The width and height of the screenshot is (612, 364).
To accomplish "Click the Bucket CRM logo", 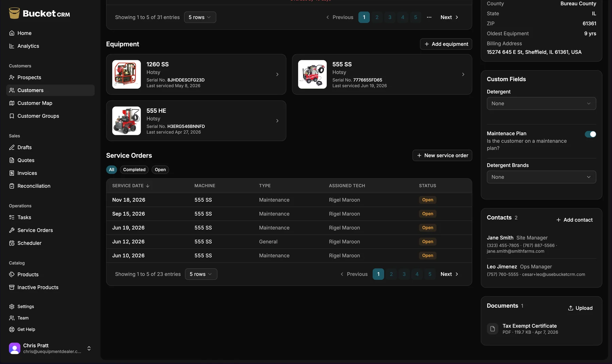I will [x=39, y=14].
